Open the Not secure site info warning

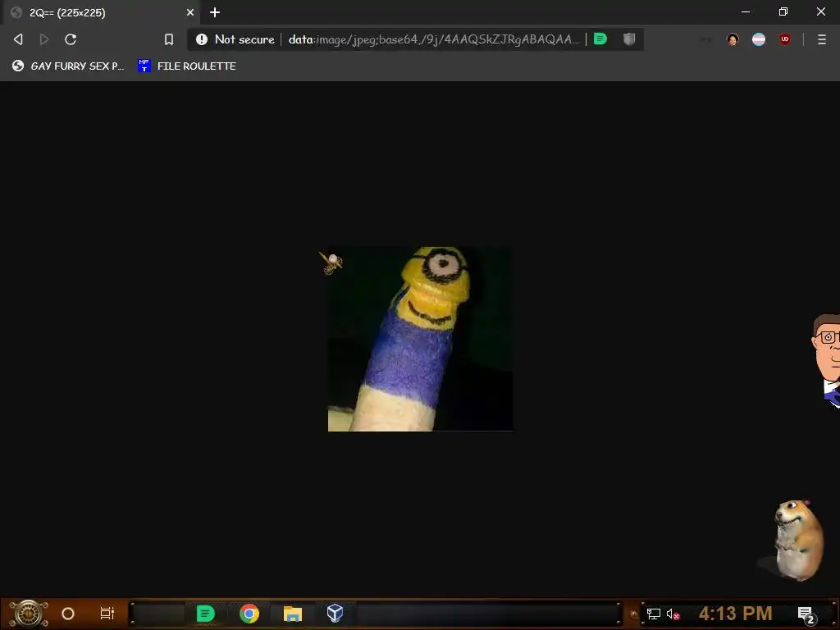pyautogui.click(x=235, y=39)
